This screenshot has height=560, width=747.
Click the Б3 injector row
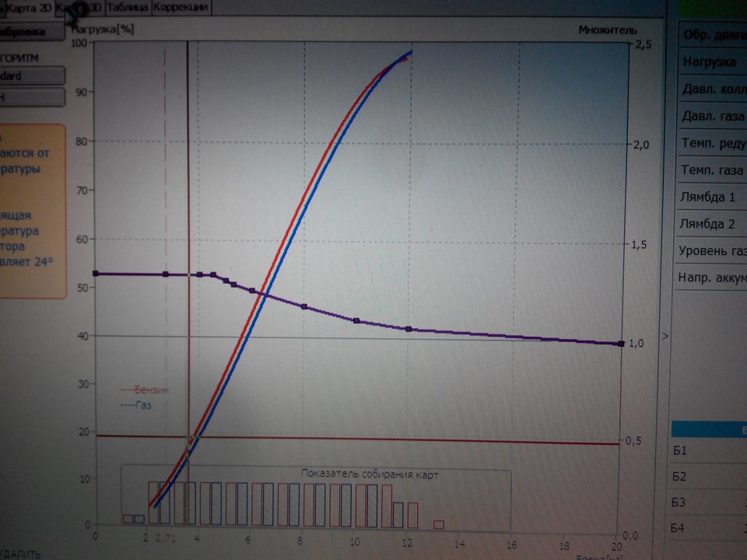[x=708, y=502]
